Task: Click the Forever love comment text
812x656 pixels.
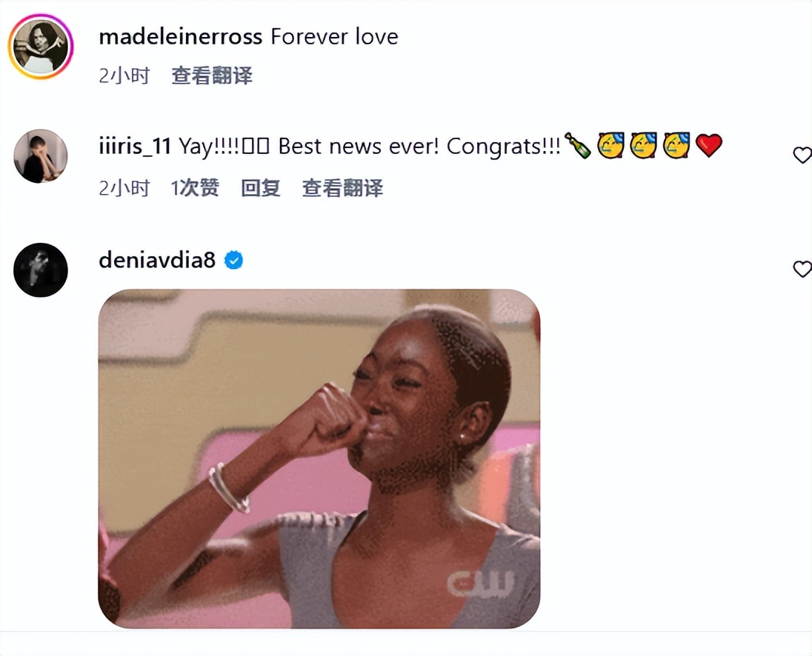Action: coord(335,37)
